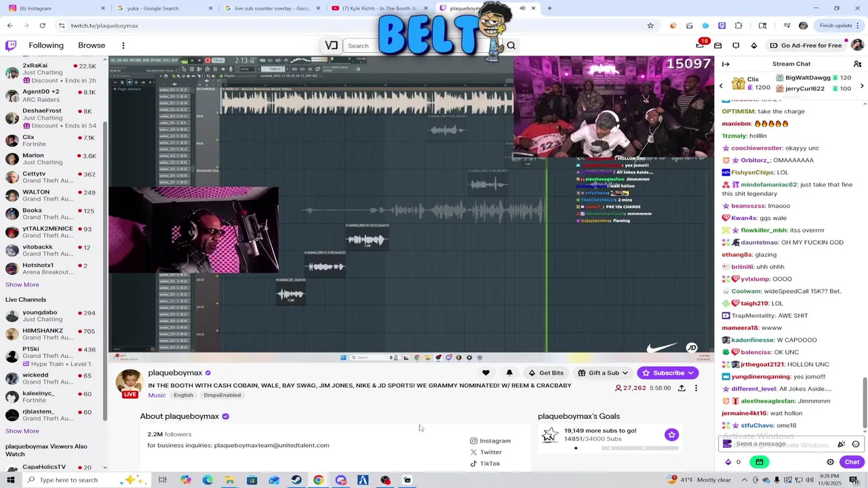The width and height of the screenshot is (868, 488).
Task: Open stream more options three dots
Action: pyautogui.click(x=696, y=388)
